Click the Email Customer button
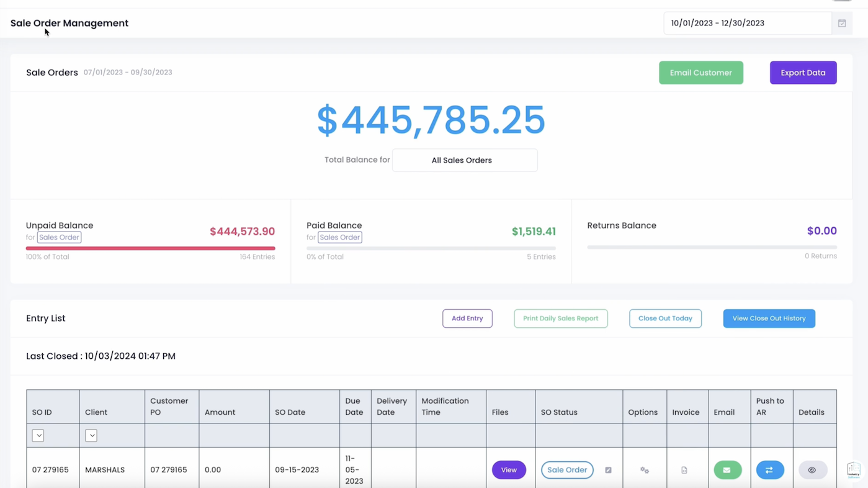Image resolution: width=868 pixels, height=488 pixels. pyautogui.click(x=700, y=73)
